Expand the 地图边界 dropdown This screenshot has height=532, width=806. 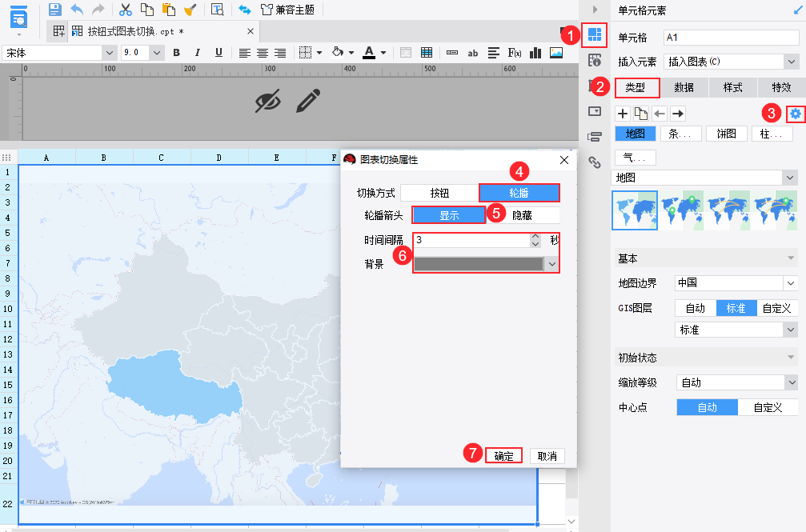pyautogui.click(x=791, y=282)
